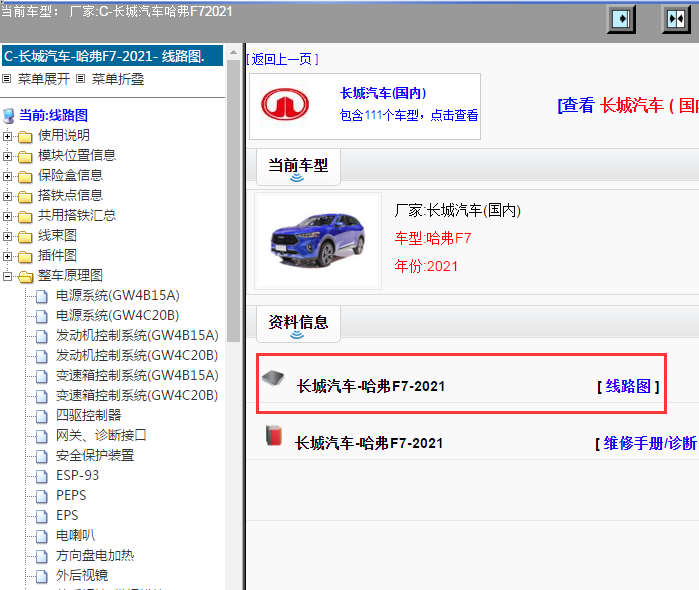Click the folder icon for 使用说明
699x590 pixels.
click(x=25, y=136)
